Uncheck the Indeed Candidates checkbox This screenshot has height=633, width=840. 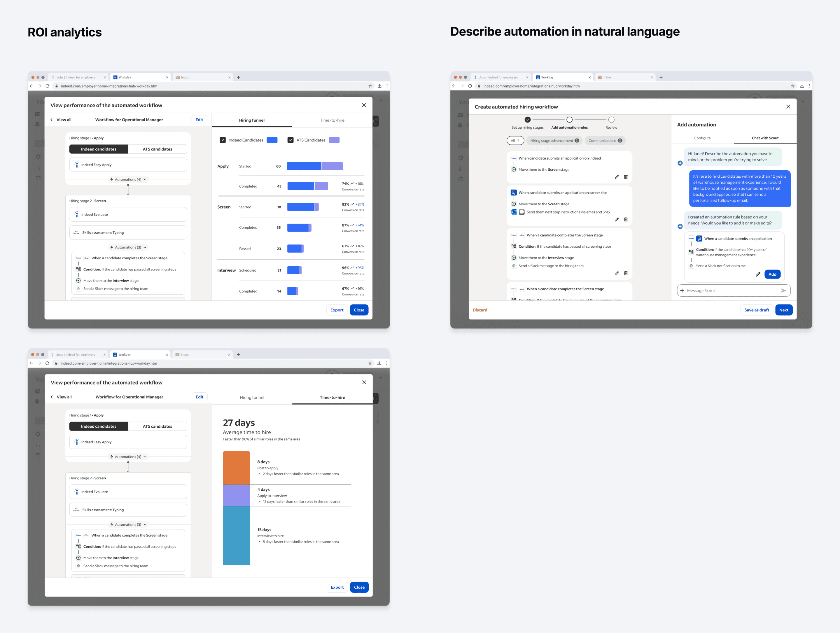coord(223,140)
